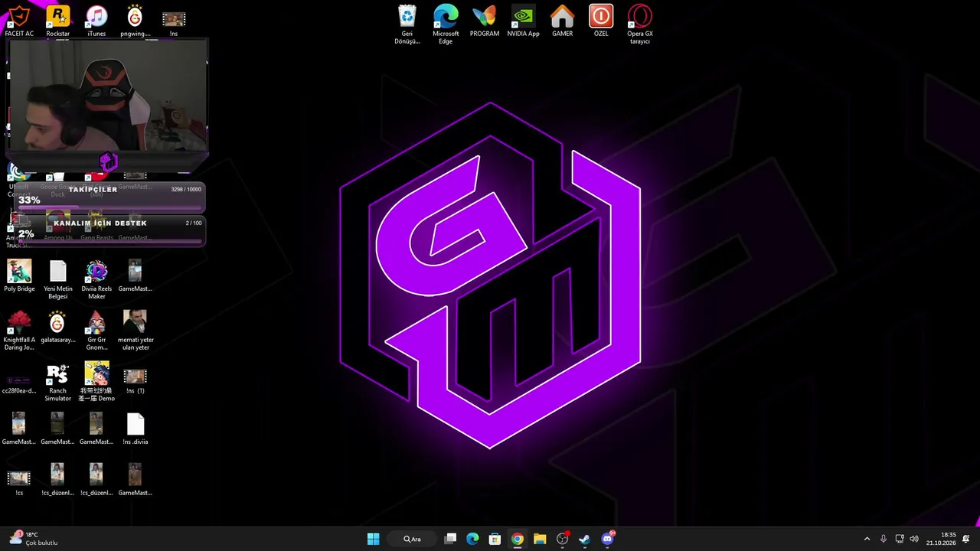
Task: Open the Poly Bridge game shortcut
Action: pos(19,276)
